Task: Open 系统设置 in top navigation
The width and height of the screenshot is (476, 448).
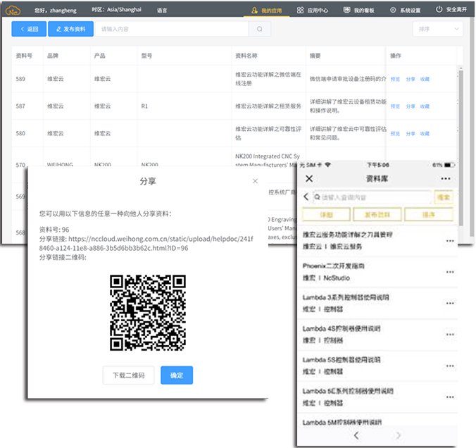Action: click(x=406, y=11)
